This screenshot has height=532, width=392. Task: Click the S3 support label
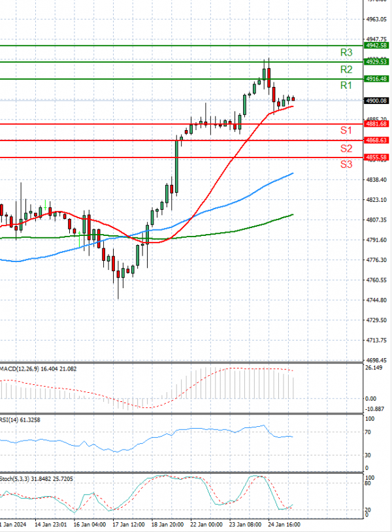346,164
